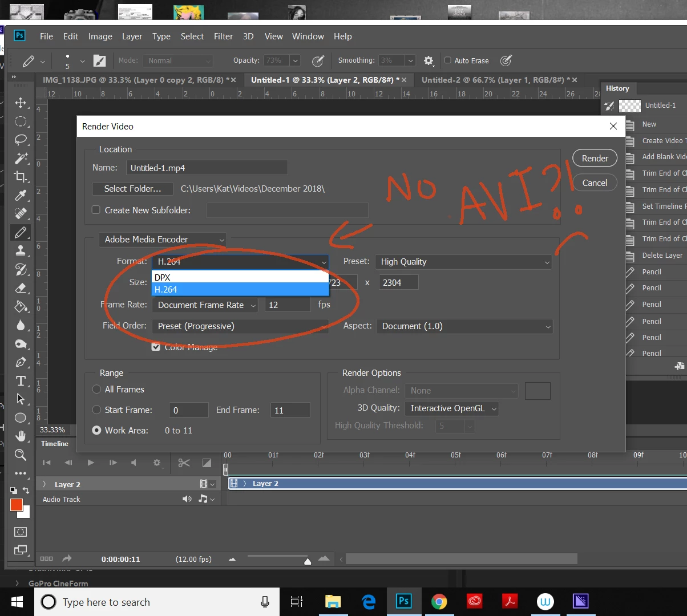Choose H.264 in Format list

(240, 290)
